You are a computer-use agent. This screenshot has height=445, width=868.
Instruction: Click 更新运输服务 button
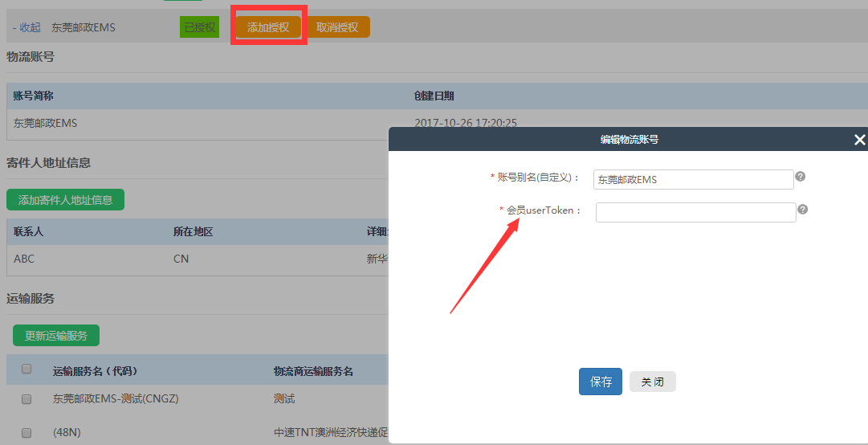[56, 335]
